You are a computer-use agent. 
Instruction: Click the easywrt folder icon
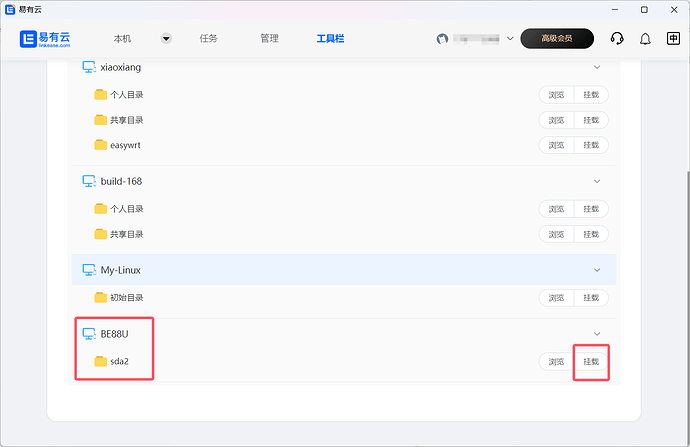(100, 145)
